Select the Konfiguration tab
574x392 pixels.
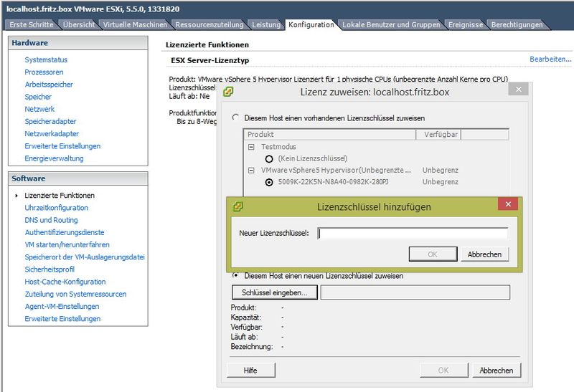tap(311, 24)
